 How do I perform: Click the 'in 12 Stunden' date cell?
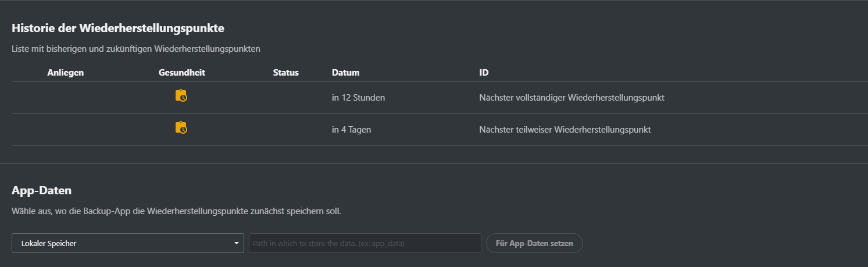358,98
